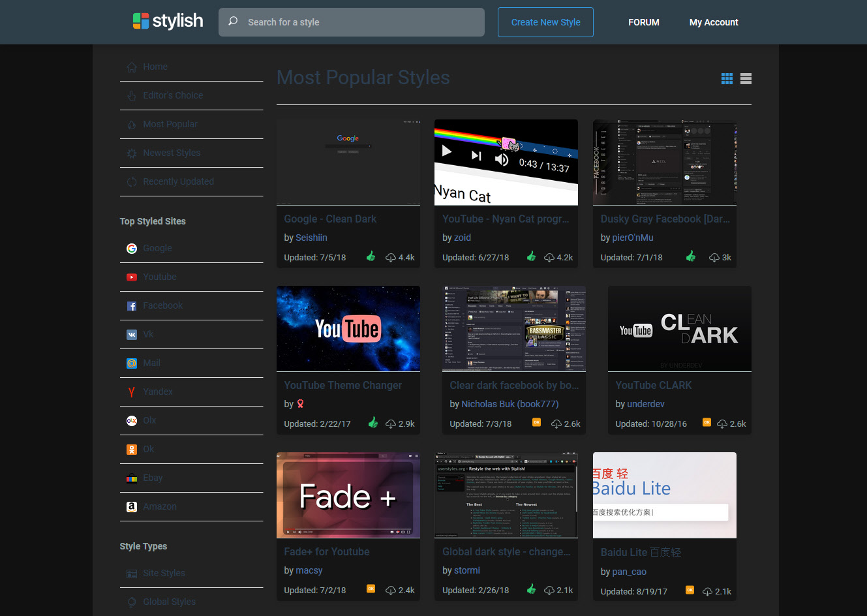The height and width of the screenshot is (616, 867).
Task: Open author stormi's profile link
Action: tap(467, 570)
